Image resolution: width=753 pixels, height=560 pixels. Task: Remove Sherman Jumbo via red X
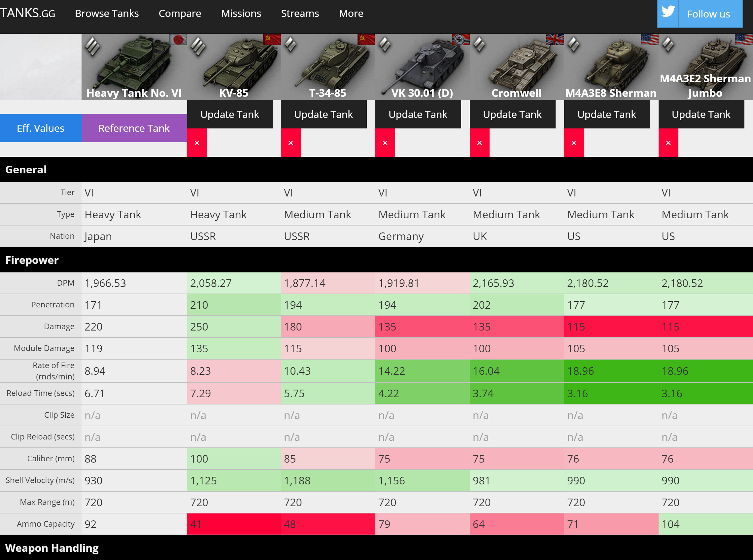point(668,143)
